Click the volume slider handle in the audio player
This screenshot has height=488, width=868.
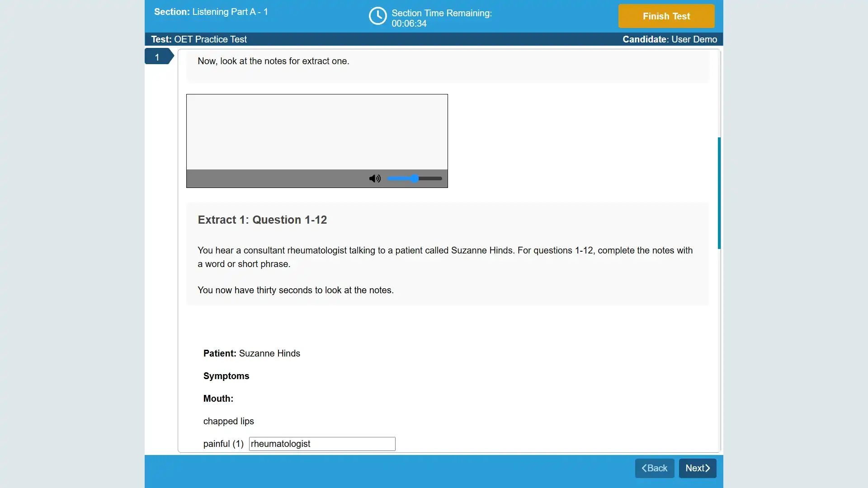pyautogui.click(x=415, y=178)
